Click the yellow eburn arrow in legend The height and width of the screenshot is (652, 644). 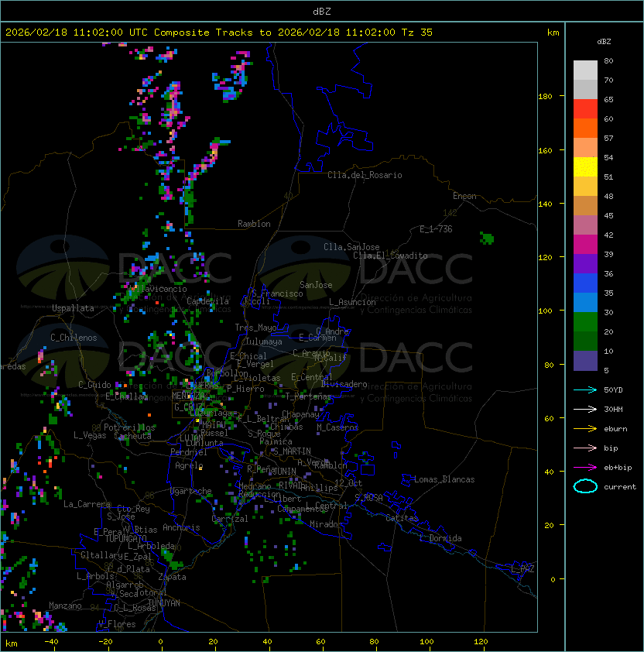pos(585,429)
